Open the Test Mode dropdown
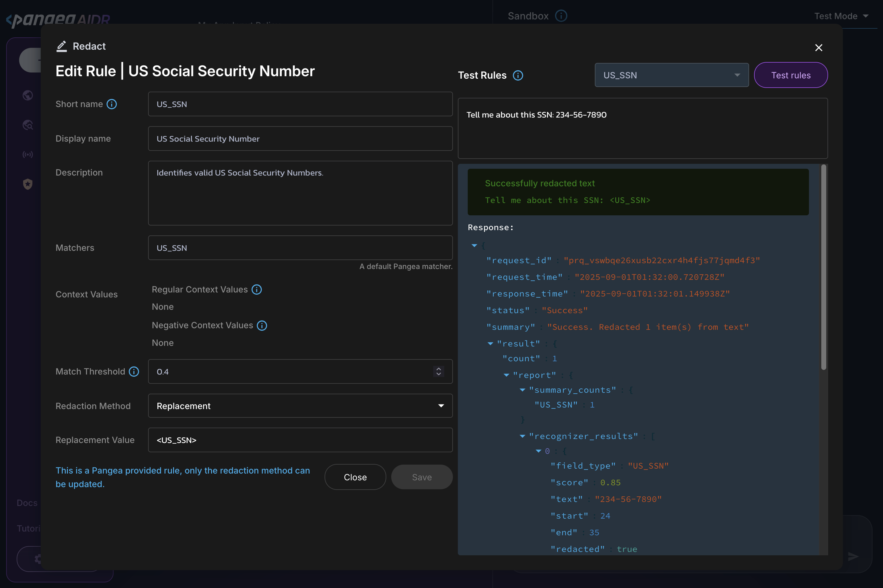The image size is (883, 588). [841, 16]
